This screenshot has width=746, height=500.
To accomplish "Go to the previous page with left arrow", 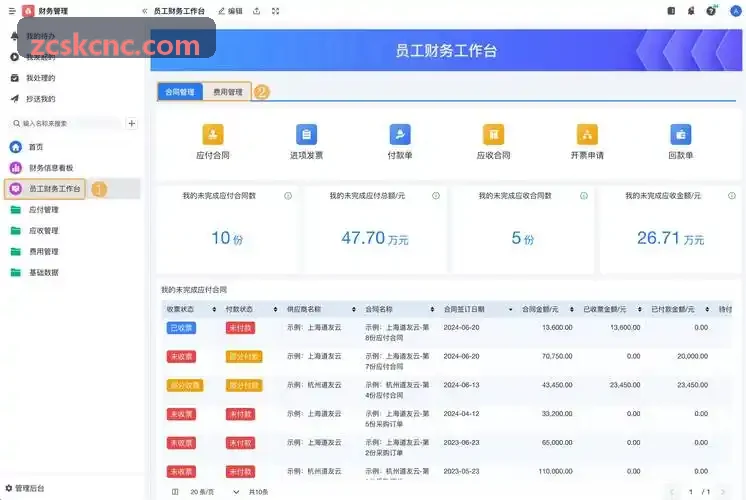I will 672,491.
